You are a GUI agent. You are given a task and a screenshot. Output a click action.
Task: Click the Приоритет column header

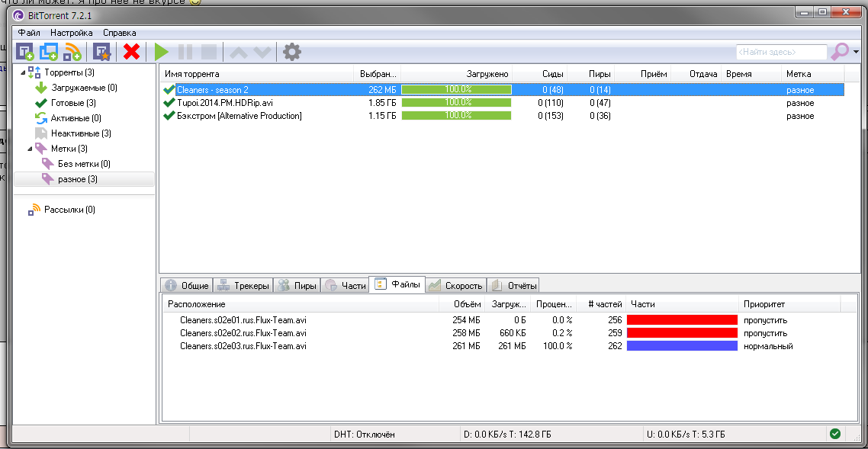pyautogui.click(x=789, y=305)
